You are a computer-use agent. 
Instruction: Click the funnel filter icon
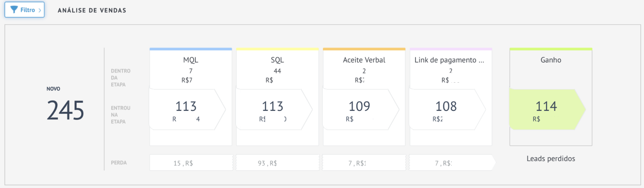tap(14, 9)
